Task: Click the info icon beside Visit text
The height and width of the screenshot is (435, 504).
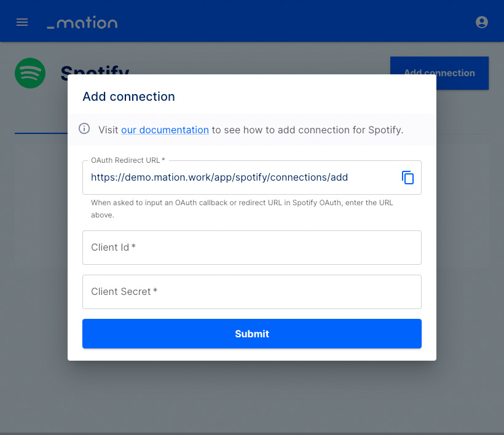Action: point(84,129)
